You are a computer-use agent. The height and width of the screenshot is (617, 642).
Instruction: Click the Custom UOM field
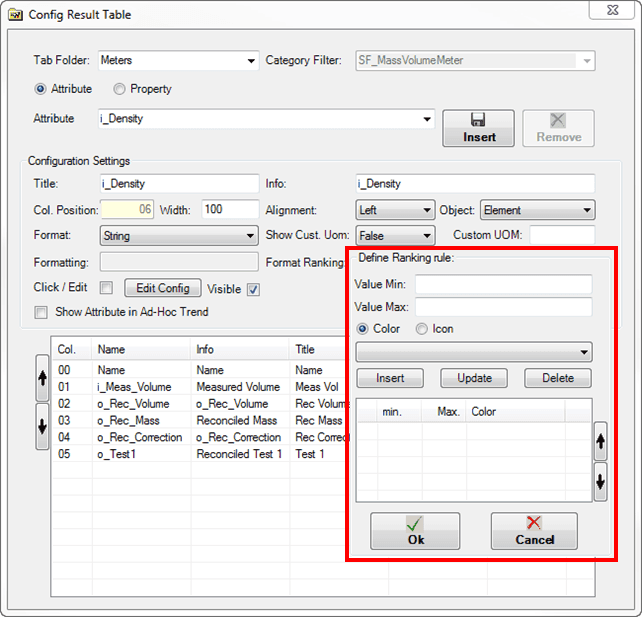tap(562, 235)
